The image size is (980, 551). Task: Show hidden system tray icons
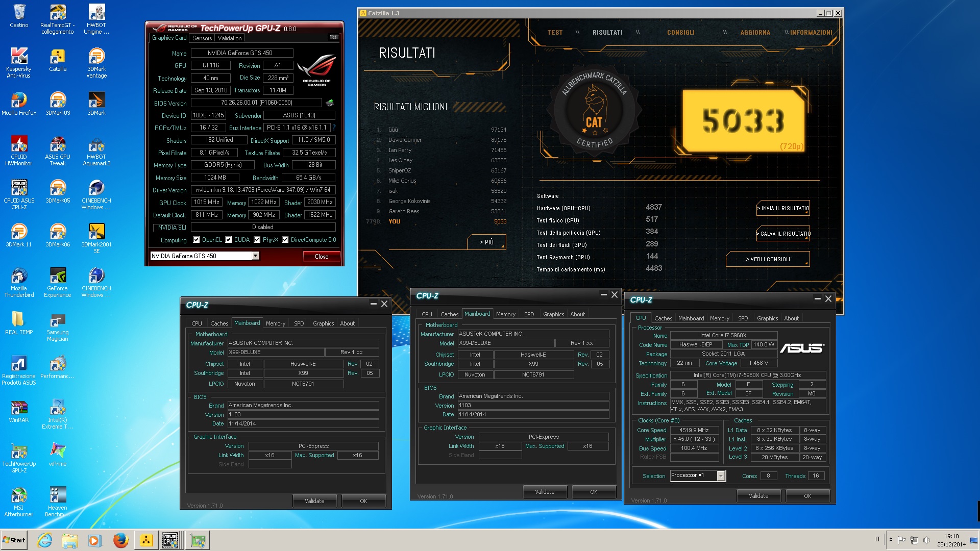891,540
